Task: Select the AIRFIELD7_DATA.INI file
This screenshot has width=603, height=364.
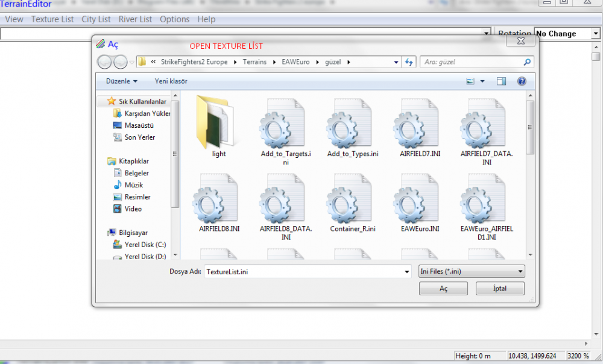Action: coord(487,131)
